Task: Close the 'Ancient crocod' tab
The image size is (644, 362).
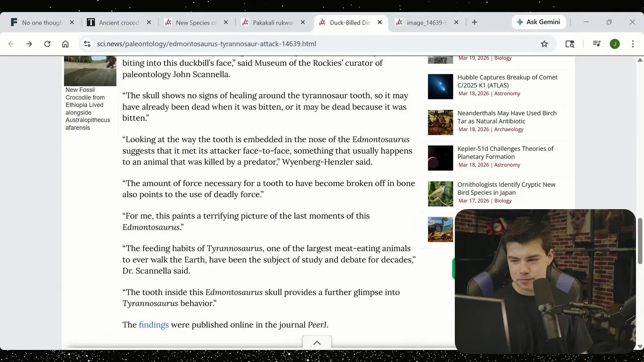Action: [x=149, y=22]
